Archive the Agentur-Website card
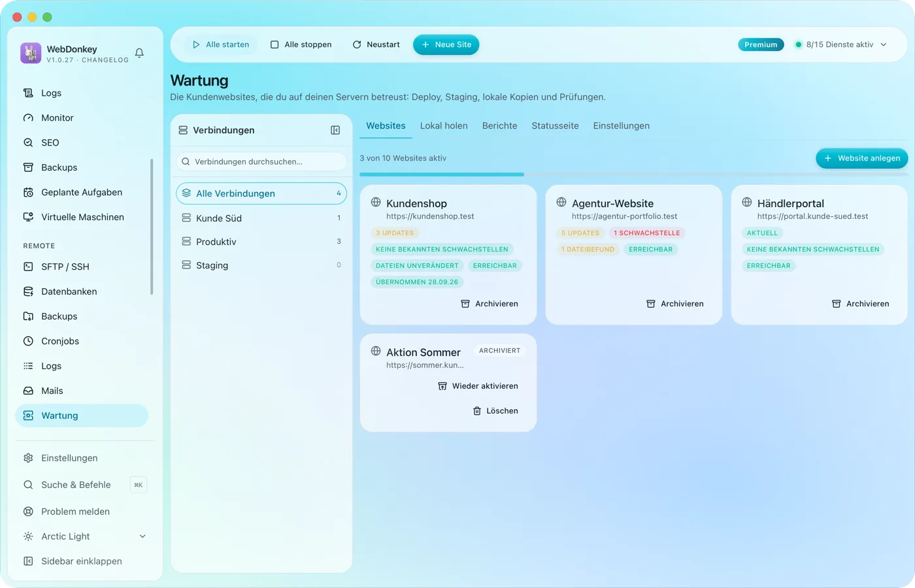This screenshot has height=588, width=915. pos(675,304)
